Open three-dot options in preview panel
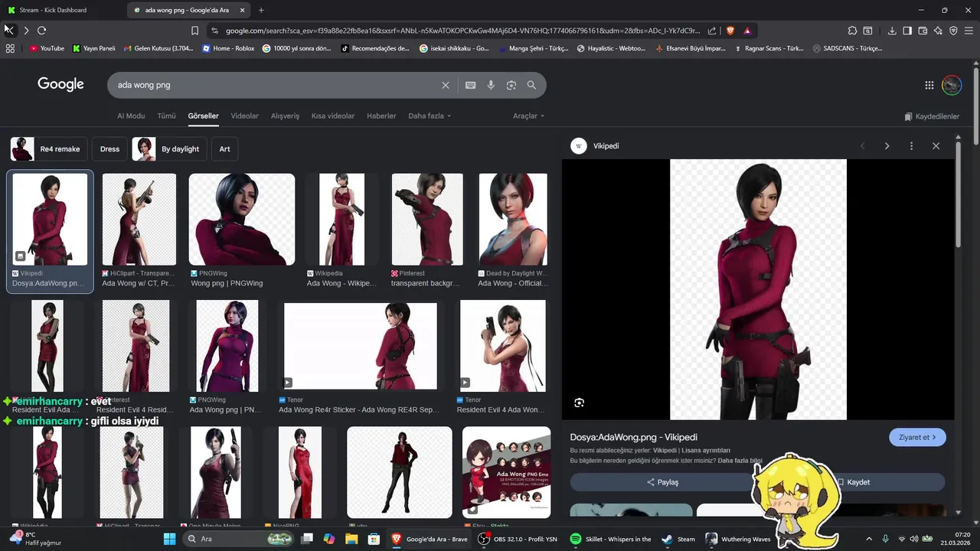Screen dimensions: 980x551 point(911,145)
